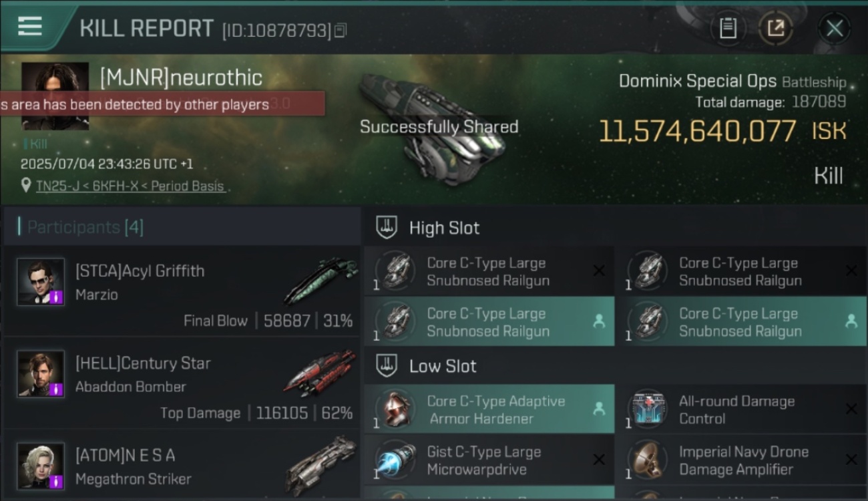
Task: Select the neurothic pilot portrait
Action: point(55,96)
